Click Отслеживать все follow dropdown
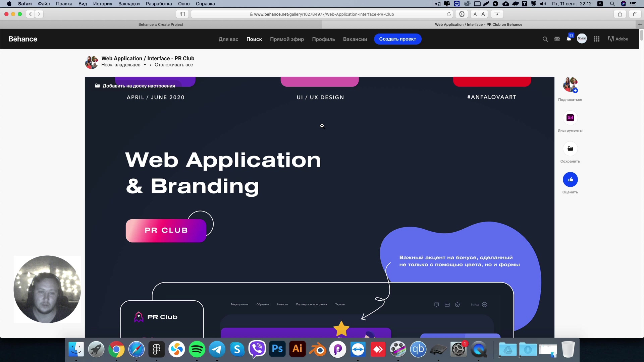 click(174, 65)
